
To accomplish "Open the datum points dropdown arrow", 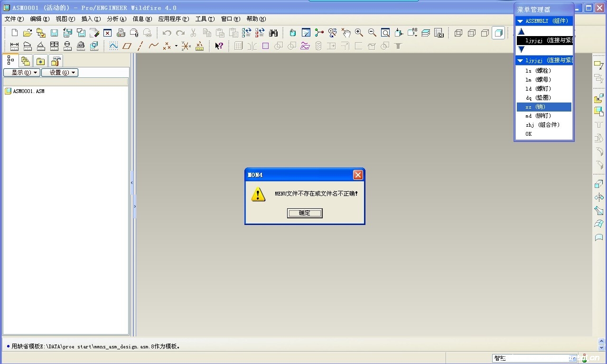I will pyautogui.click(x=176, y=46).
